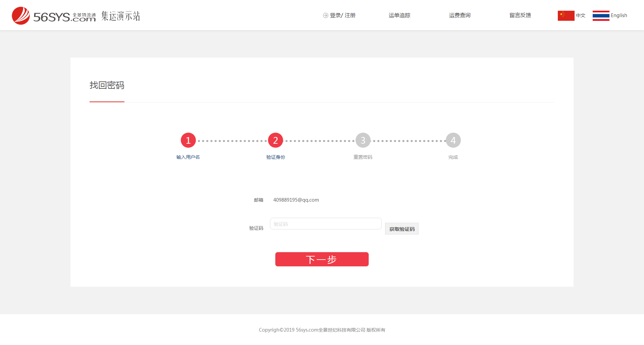Switch language to English

[619, 15]
